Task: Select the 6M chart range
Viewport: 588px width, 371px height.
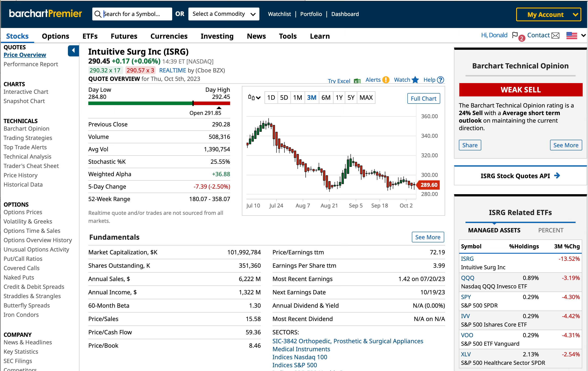Action: click(326, 98)
